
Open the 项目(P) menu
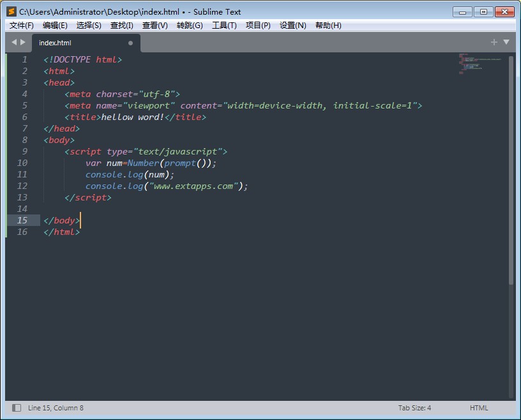point(258,26)
